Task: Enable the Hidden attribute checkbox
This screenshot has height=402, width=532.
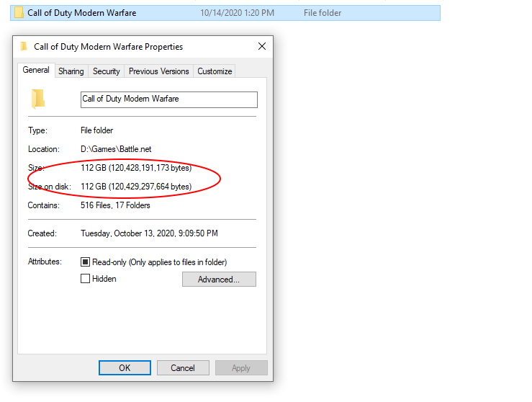Action: [85, 279]
